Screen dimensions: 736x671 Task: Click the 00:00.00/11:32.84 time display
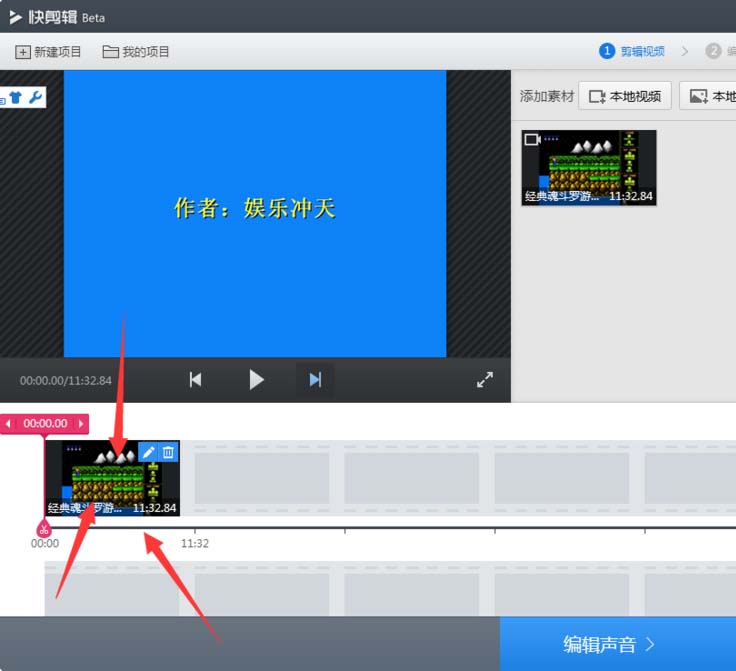pyautogui.click(x=66, y=381)
